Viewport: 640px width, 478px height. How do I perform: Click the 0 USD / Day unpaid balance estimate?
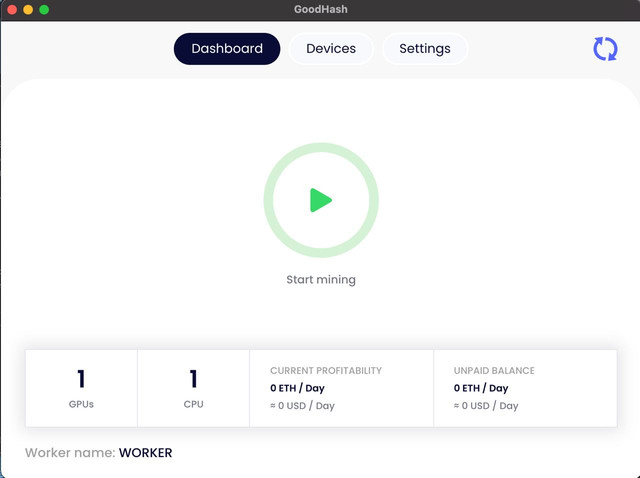coord(486,406)
